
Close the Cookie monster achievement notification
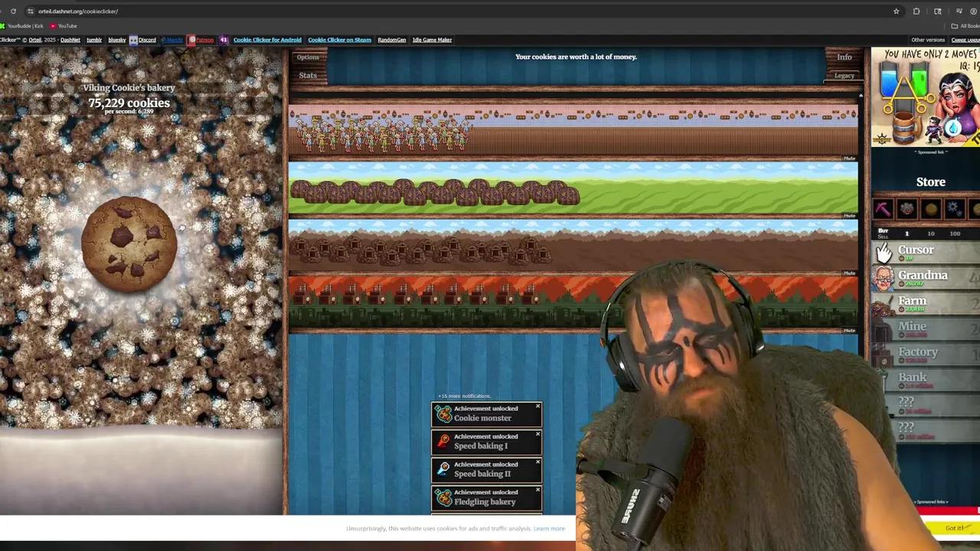pos(537,406)
